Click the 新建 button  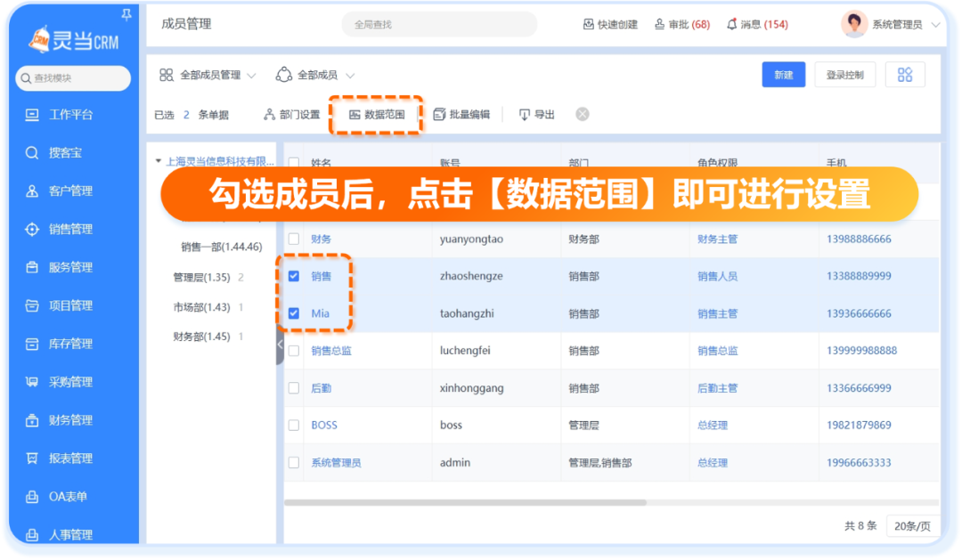(x=783, y=75)
